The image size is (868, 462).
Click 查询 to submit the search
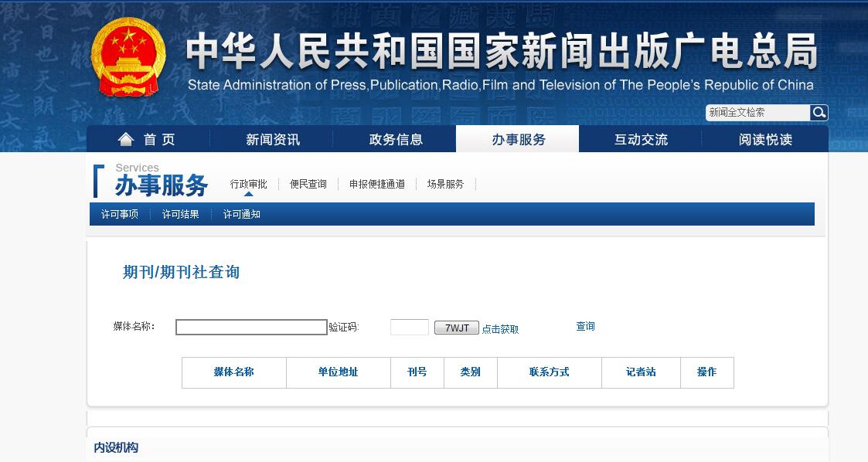584,326
